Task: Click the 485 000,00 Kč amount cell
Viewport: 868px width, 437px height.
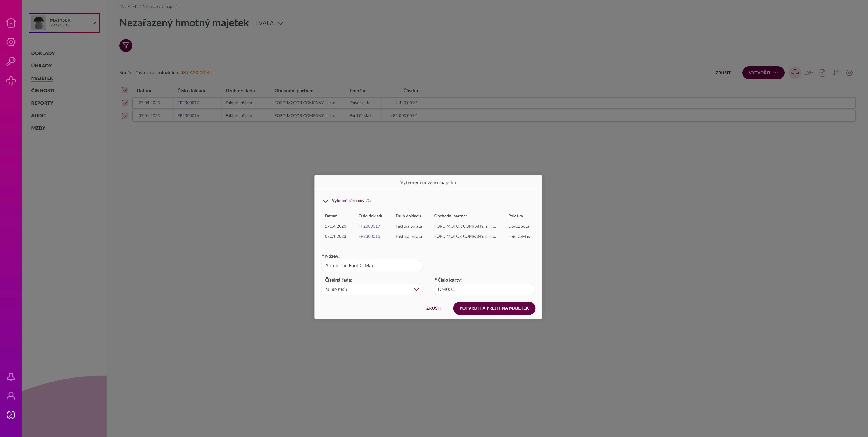Action: (x=404, y=116)
